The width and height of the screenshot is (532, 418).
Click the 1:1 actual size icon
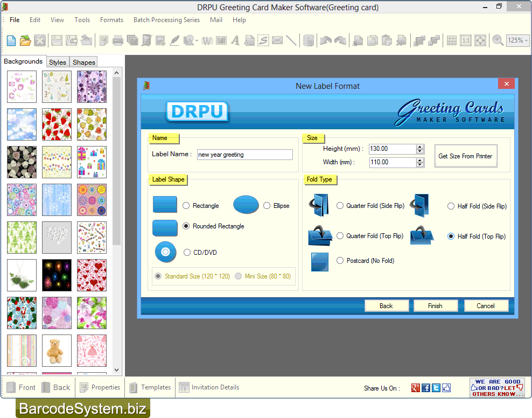point(466,41)
